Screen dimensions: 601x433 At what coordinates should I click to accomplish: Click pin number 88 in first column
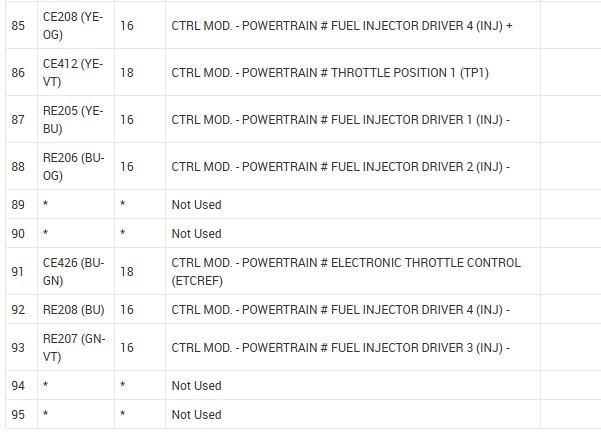click(x=15, y=166)
